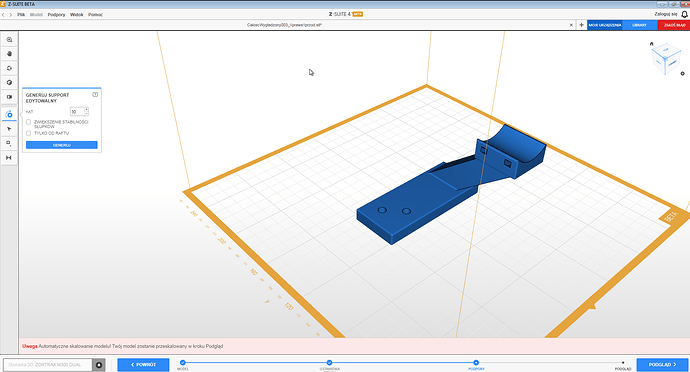Select the rotate view tool
This screenshot has height=372, width=690.
click(9, 68)
